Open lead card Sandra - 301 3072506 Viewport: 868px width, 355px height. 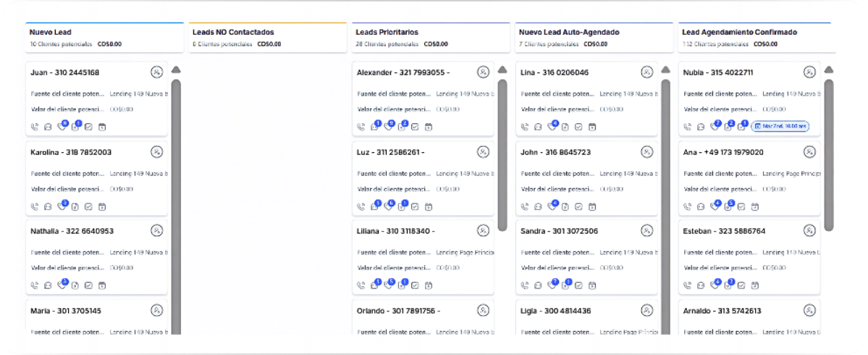coord(587,257)
